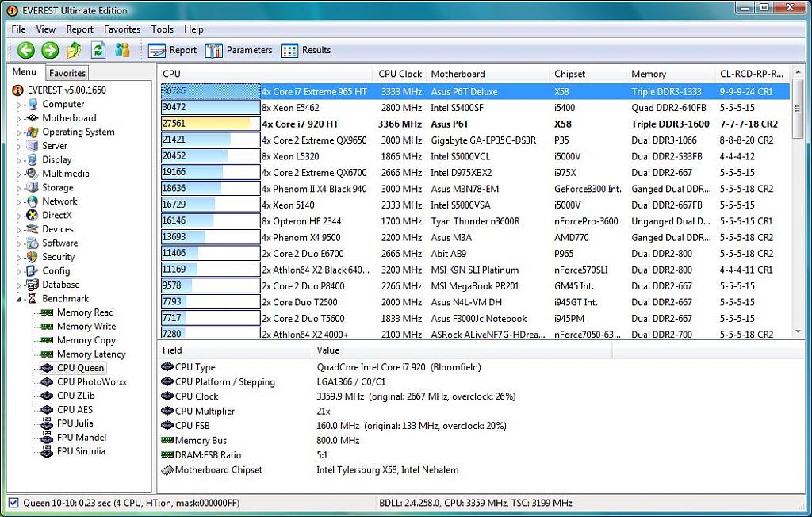Open the Favorites menu

[122, 29]
